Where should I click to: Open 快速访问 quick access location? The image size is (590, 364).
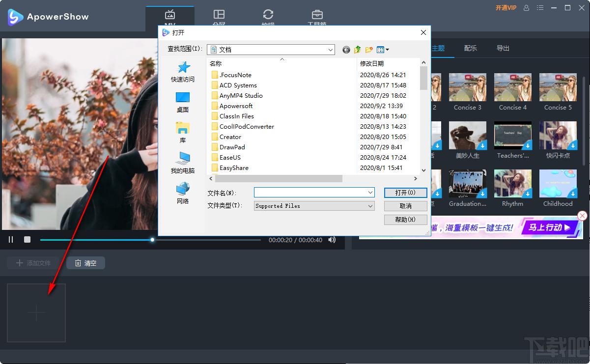[183, 72]
